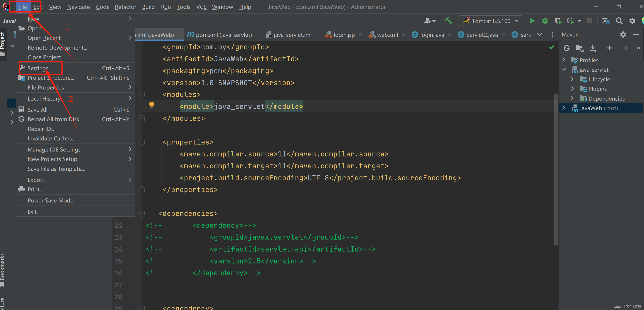Image resolution: width=644 pixels, height=310 pixels.
Task: Toggle Power Save Mode menu item
Action: [x=51, y=200]
